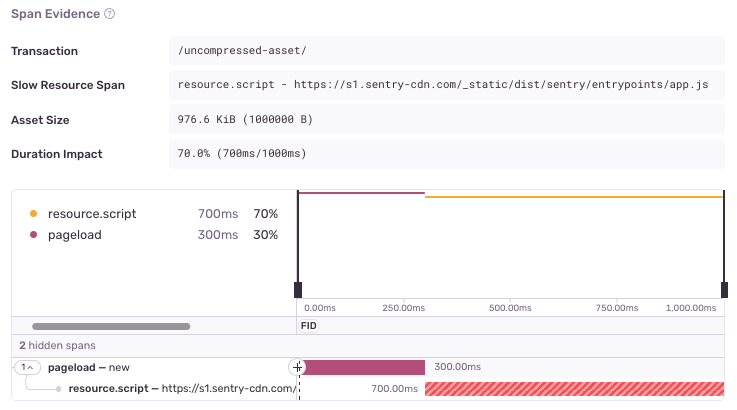Click the purple pageload legend dot

[x=34, y=235]
